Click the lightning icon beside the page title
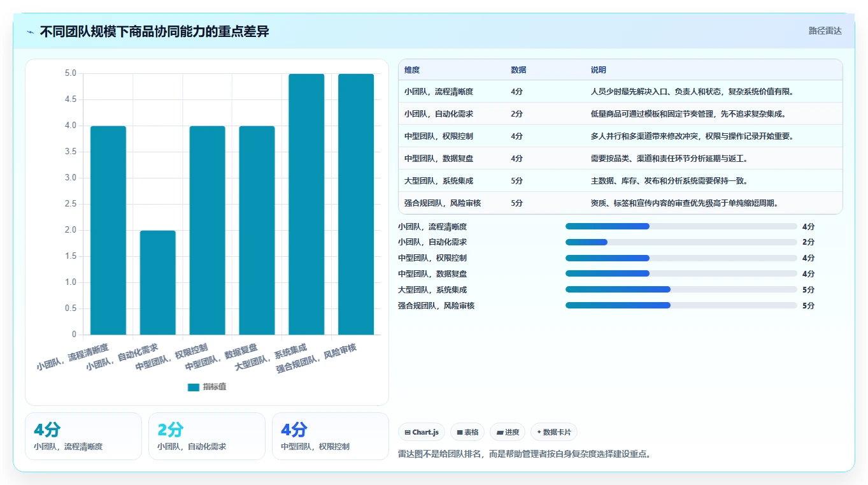This screenshot has height=485, width=868. click(30, 32)
